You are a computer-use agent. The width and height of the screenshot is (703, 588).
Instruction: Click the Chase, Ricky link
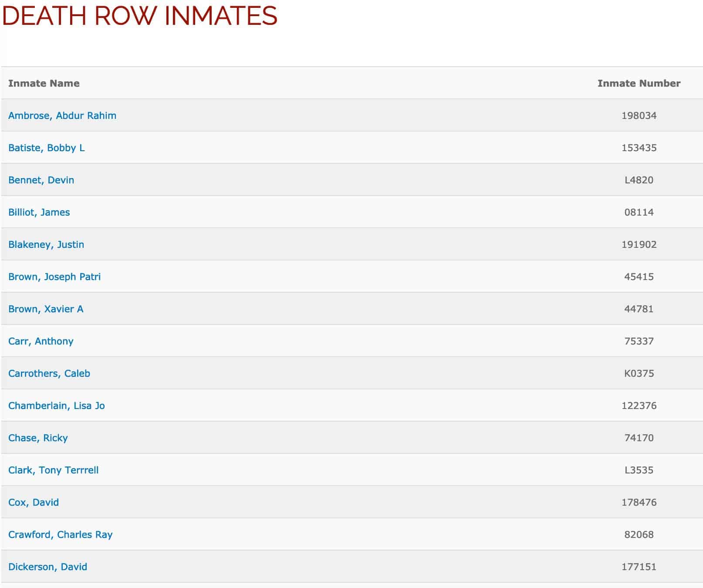[x=38, y=438]
